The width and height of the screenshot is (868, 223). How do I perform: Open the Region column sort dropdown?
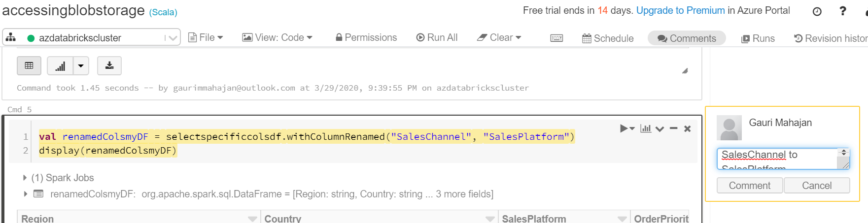[252, 219]
